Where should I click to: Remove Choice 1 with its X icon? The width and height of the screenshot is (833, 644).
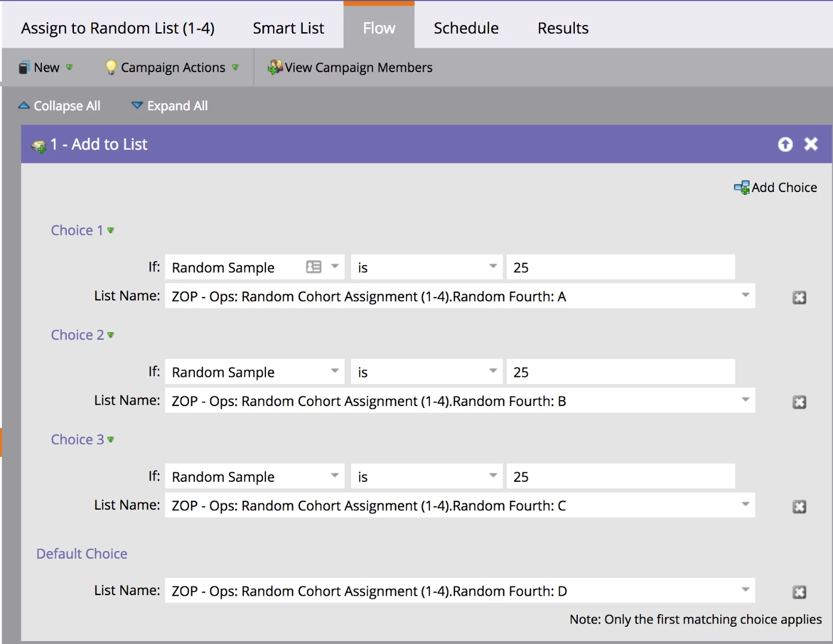[x=800, y=298]
